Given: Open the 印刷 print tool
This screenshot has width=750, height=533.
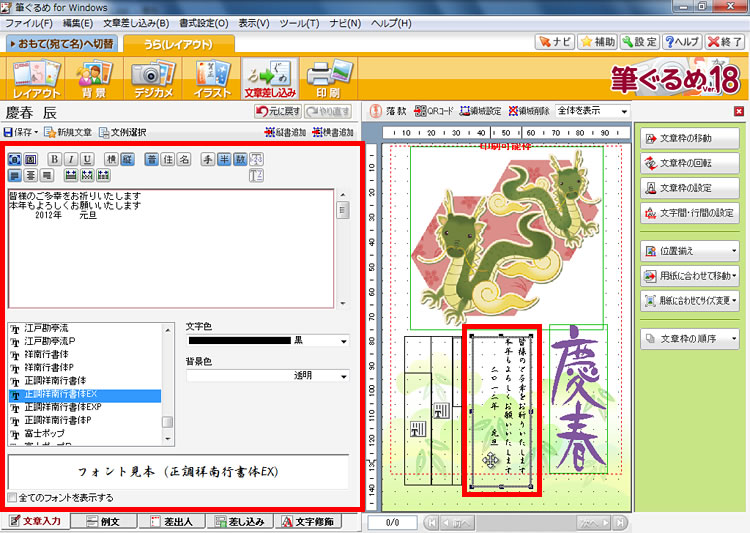Looking at the screenshot, I should tap(329, 79).
